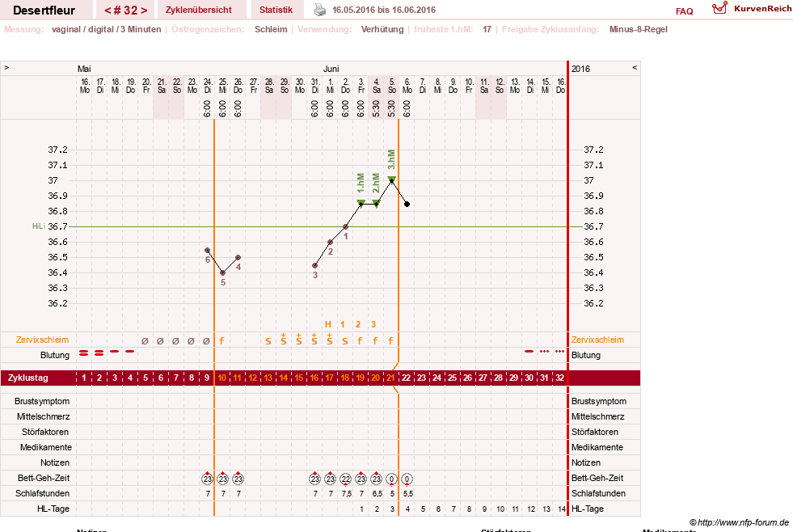Click the bedtime clock icon on cycle day 18
793x532 pixels.
[x=345, y=479]
